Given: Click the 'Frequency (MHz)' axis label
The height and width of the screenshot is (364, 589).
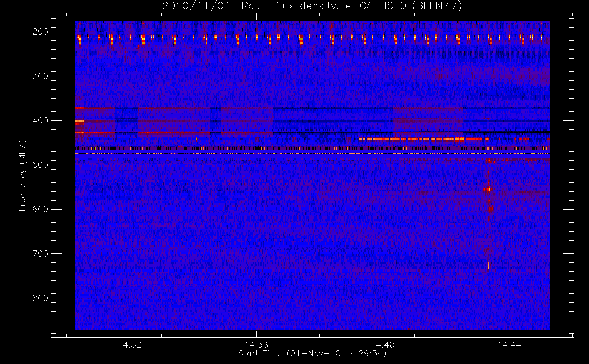Looking at the screenshot, I should coord(23,175).
